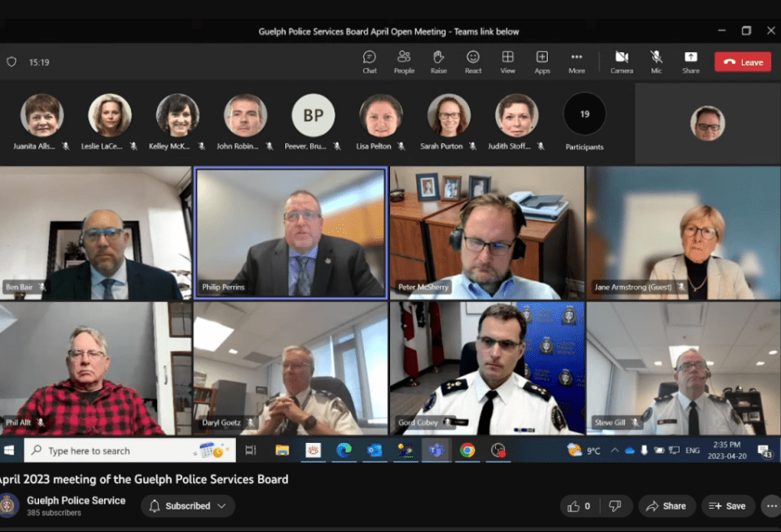Open the Teams Chat panel

[369, 62]
